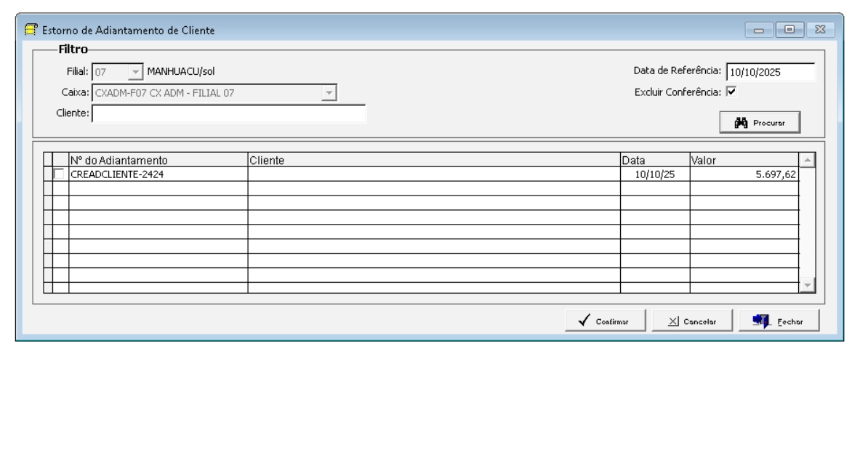
Task: Click the Fechar door icon button
Action: [779, 321]
